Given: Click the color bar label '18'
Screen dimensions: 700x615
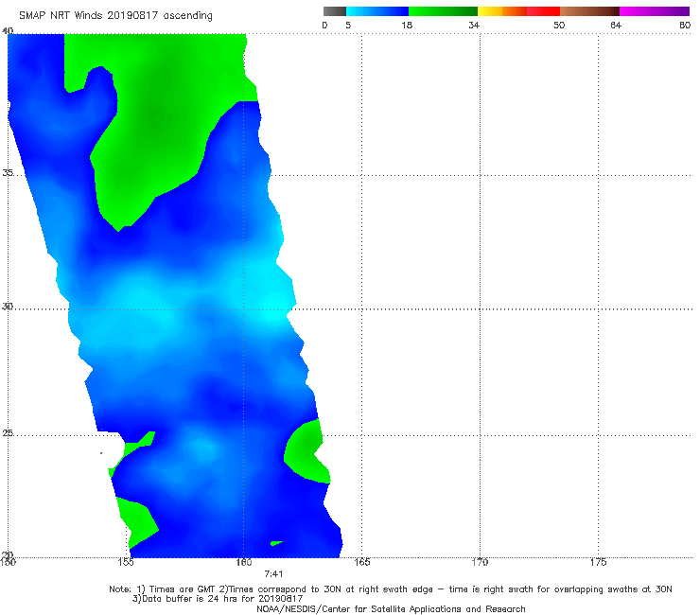Looking at the screenshot, I should (407, 25).
